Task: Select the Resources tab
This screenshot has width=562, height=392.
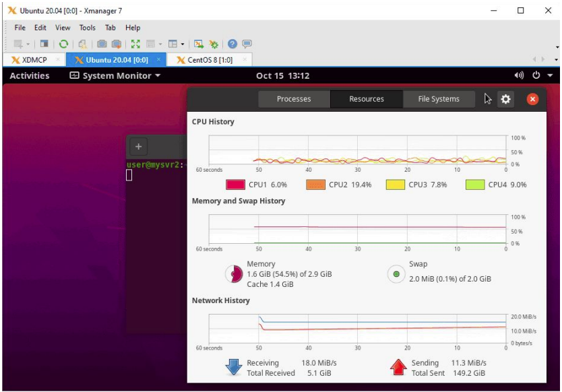Action: click(367, 99)
